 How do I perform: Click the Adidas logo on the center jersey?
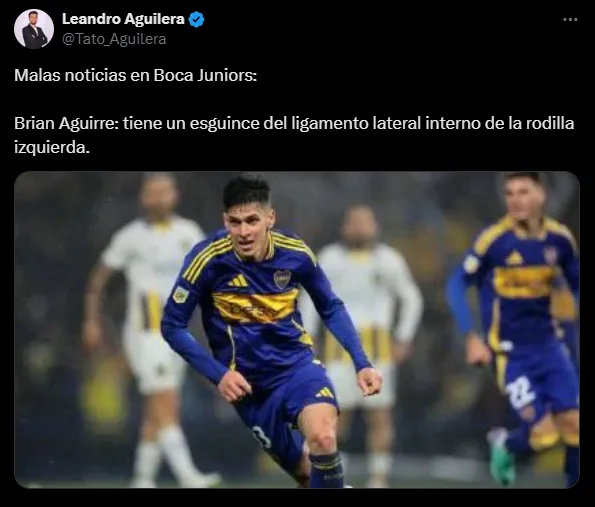(x=239, y=281)
